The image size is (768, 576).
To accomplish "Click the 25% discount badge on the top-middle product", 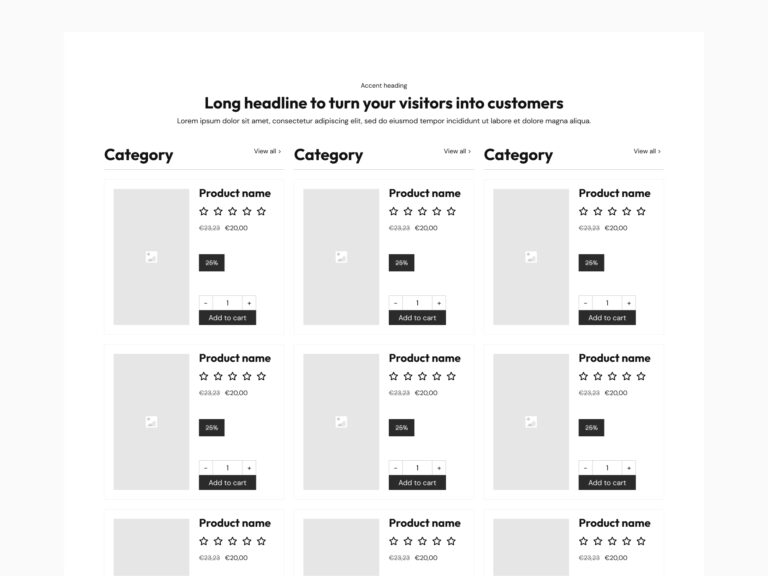I will coord(401,263).
